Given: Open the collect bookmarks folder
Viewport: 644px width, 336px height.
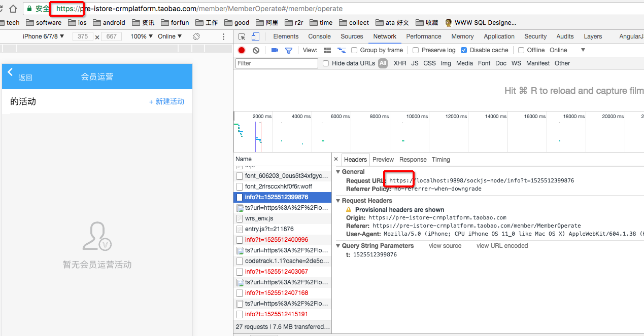Looking at the screenshot, I should click(354, 22).
